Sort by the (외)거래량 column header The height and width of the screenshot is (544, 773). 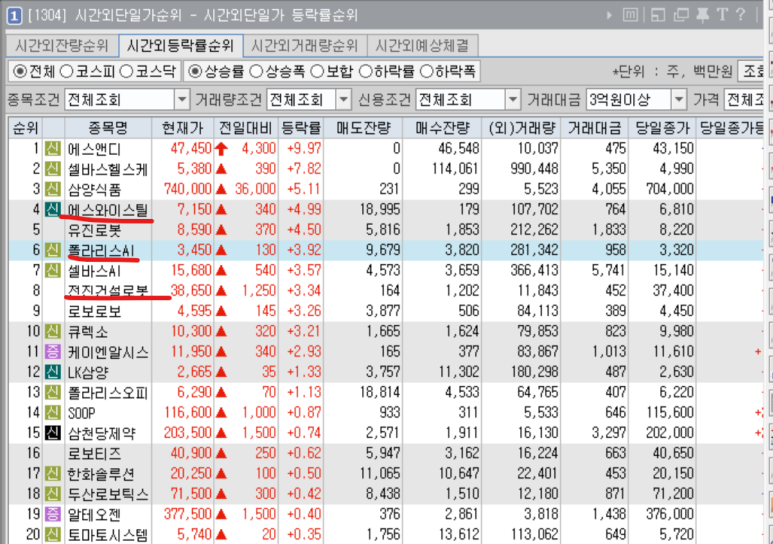pyautogui.click(x=522, y=128)
